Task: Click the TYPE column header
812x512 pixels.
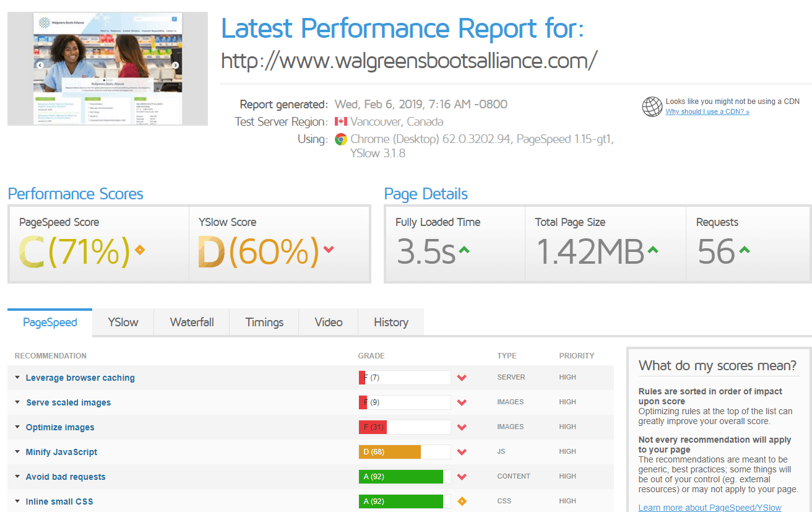Action: click(506, 356)
